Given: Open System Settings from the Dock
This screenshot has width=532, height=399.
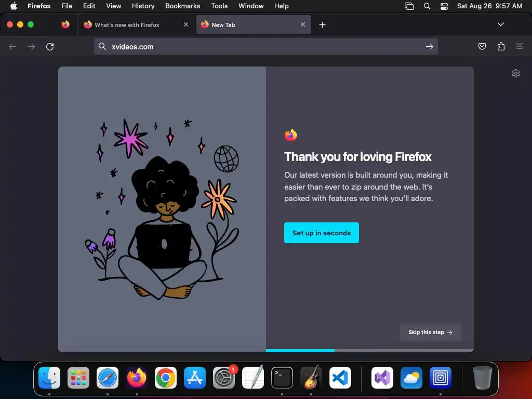Looking at the screenshot, I should (224, 377).
